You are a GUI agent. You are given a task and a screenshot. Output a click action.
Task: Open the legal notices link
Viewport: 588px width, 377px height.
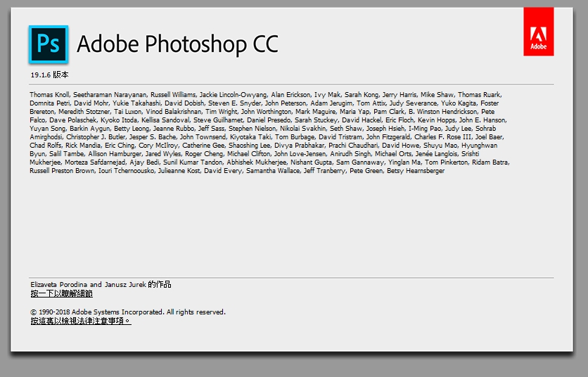point(81,321)
